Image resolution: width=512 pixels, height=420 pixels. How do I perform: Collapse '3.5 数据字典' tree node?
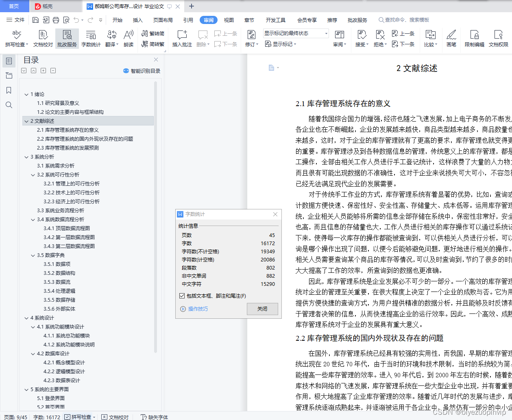point(33,255)
